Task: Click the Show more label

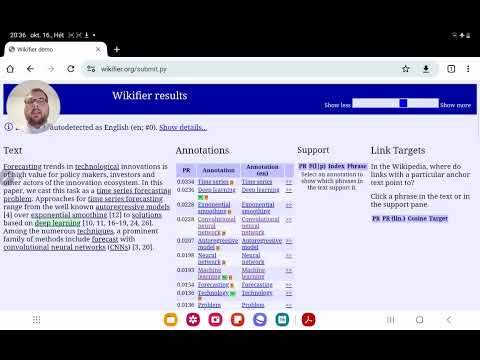Action: [455, 105]
